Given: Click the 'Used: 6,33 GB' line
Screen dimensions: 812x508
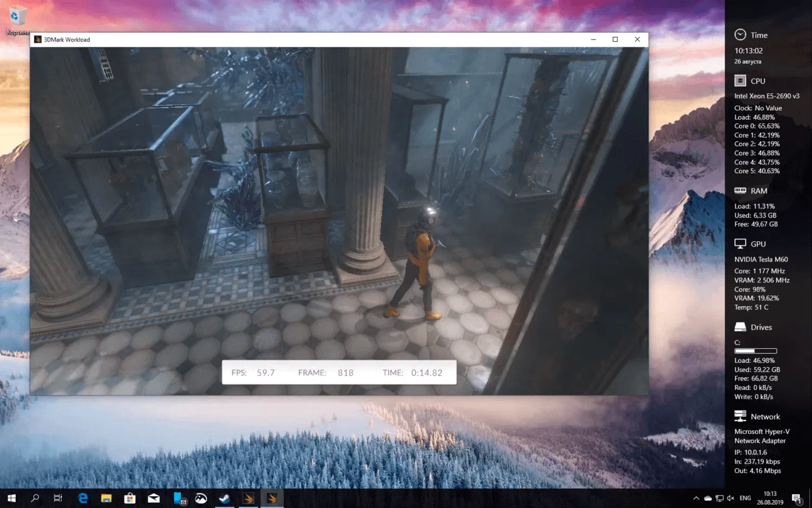Looking at the screenshot, I should [x=755, y=215].
